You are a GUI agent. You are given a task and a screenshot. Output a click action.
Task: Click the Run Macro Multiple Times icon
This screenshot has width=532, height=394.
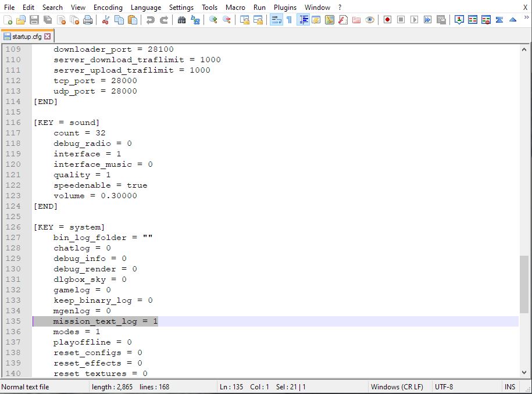click(427, 20)
